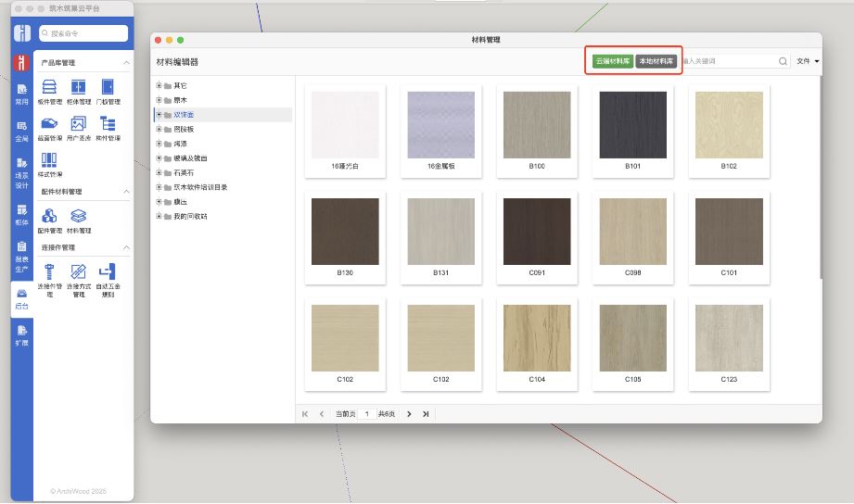This screenshot has width=854, height=504.
Task: Go to next page of materials
Action: click(x=409, y=414)
